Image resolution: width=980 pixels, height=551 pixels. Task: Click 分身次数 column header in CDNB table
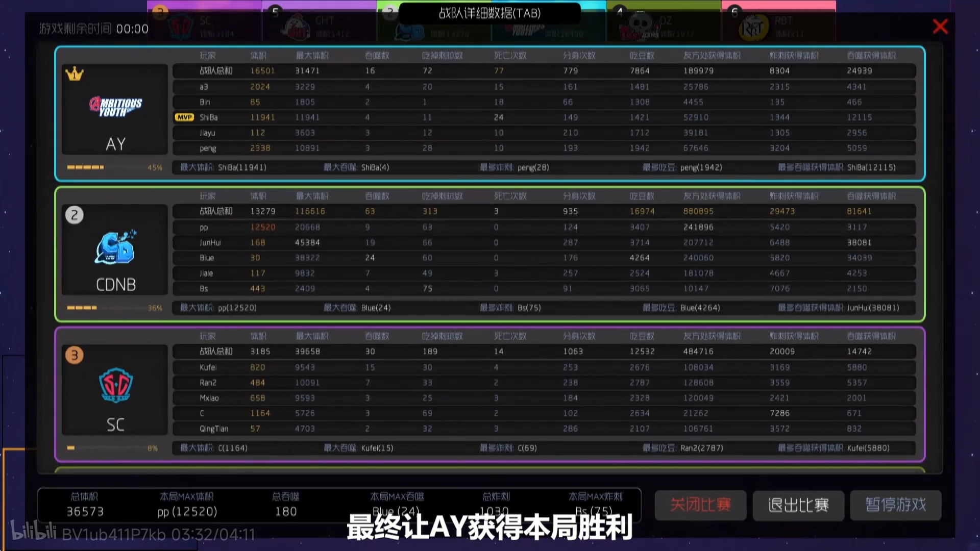click(x=579, y=196)
